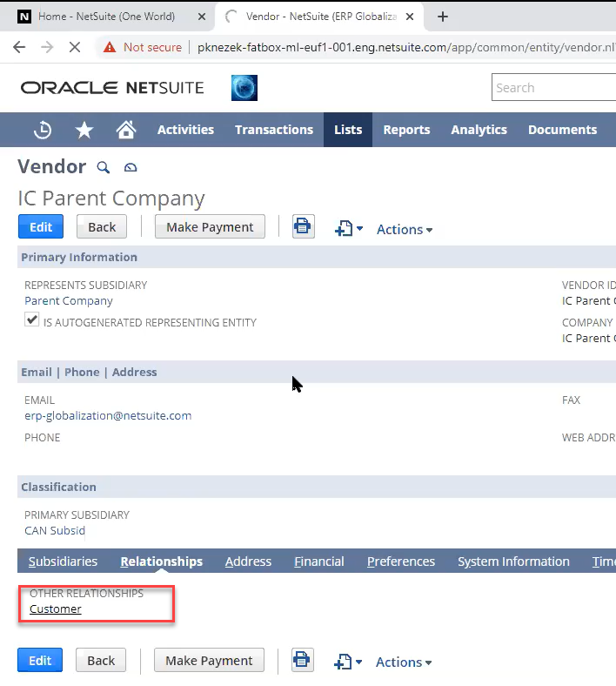Viewport: 616px width, 686px height.
Task: Open the Recent Records clock icon
Action: click(x=43, y=130)
